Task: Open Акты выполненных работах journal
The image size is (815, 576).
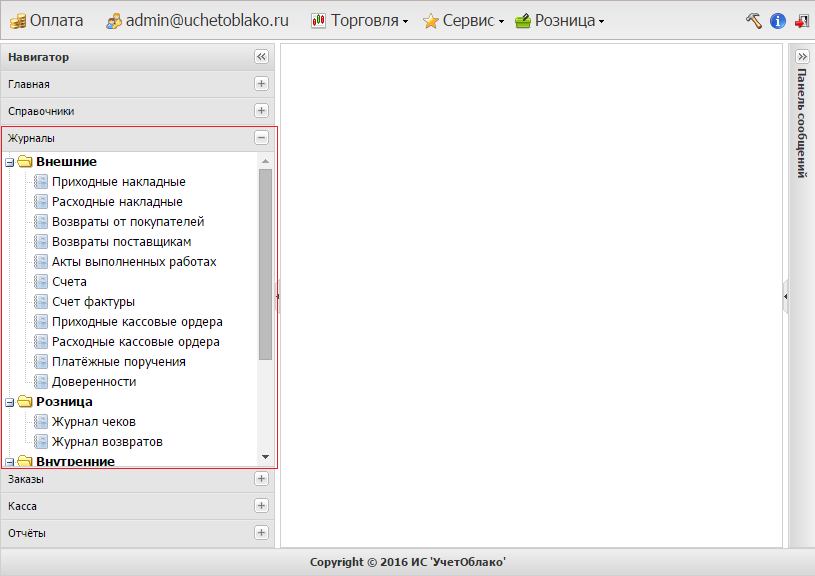Action: click(x=134, y=262)
